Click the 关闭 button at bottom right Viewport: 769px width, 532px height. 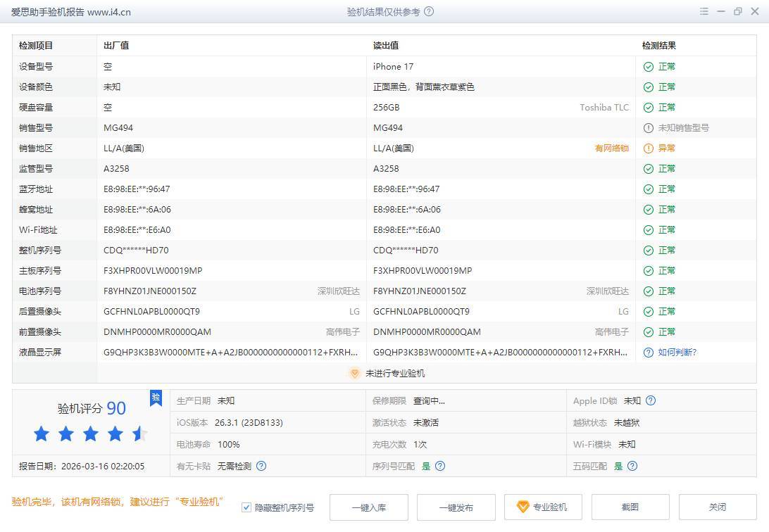pos(717,507)
